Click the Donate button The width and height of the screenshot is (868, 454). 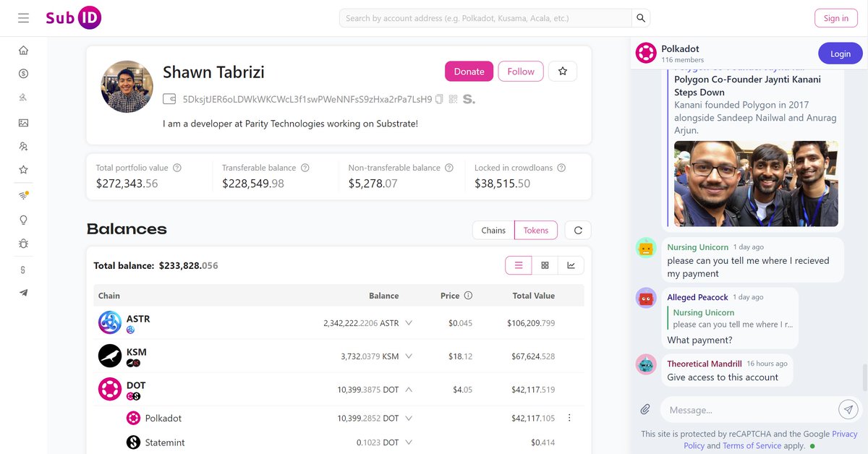469,72
